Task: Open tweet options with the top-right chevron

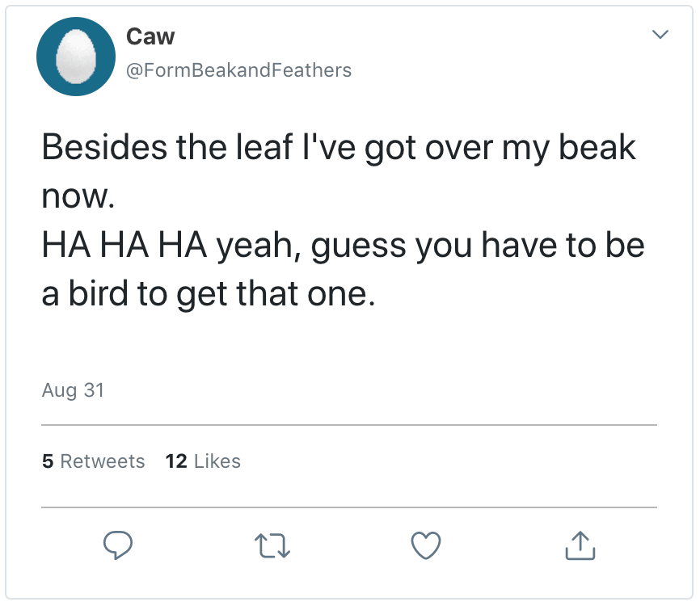Action: coord(660,35)
